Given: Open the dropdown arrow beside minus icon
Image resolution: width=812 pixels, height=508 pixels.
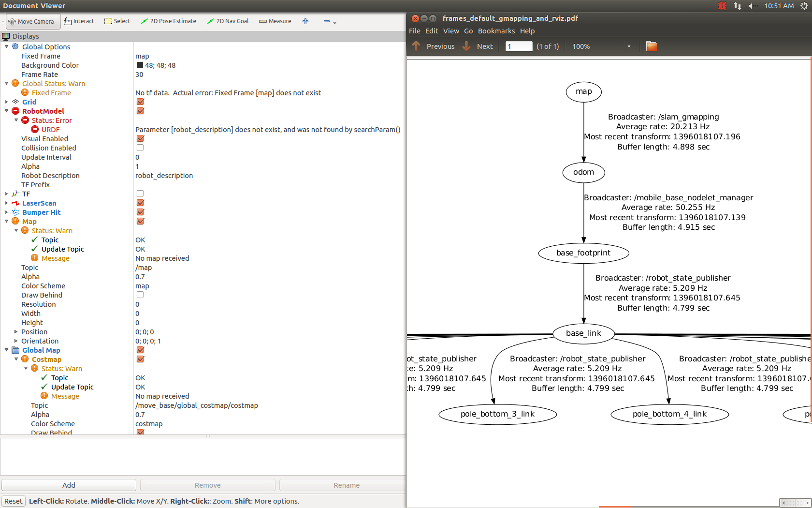Looking at the screenshot, I should point(334,22).
